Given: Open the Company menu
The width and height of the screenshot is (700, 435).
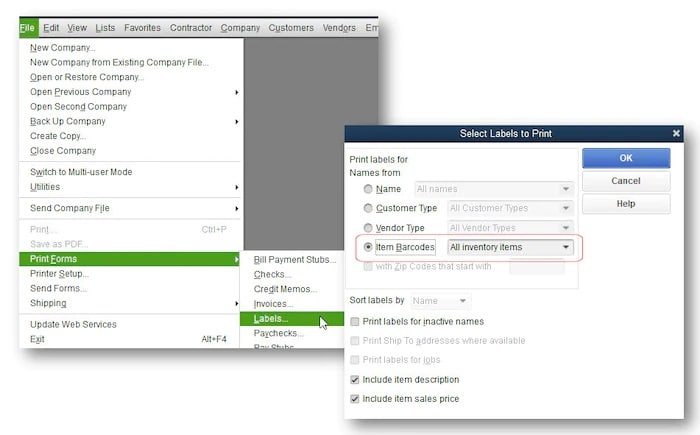Looking at the screenshot, I should click(x=240, y=28).
